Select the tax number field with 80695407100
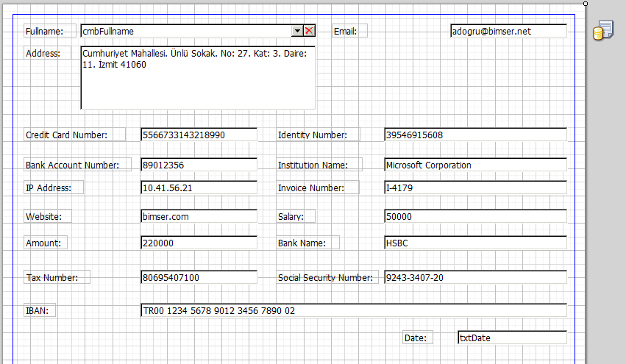626x364 pixels. tap(199, 277)
